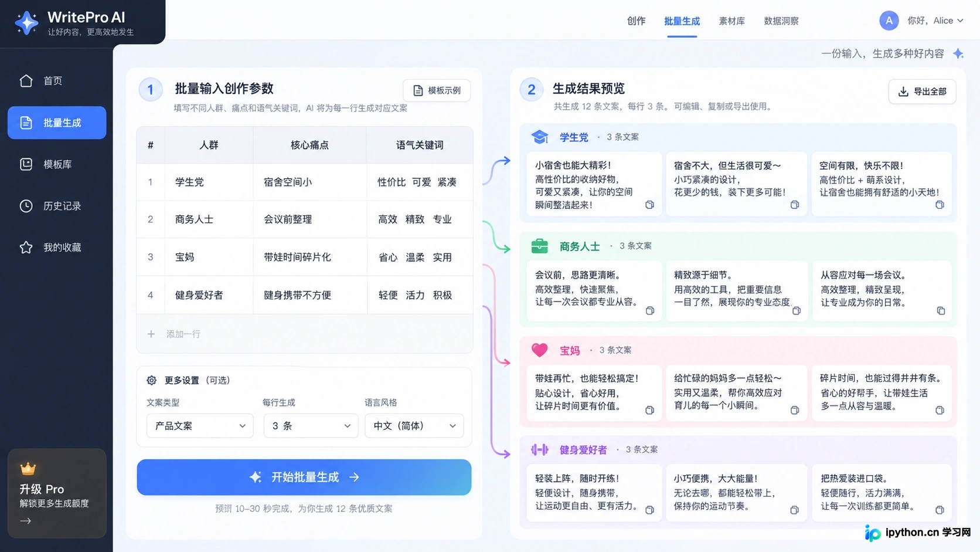Viewport: 980px width, 552px height.
Task: Click the 宿舍空间小 pain point cell
Action: point(309,182)
